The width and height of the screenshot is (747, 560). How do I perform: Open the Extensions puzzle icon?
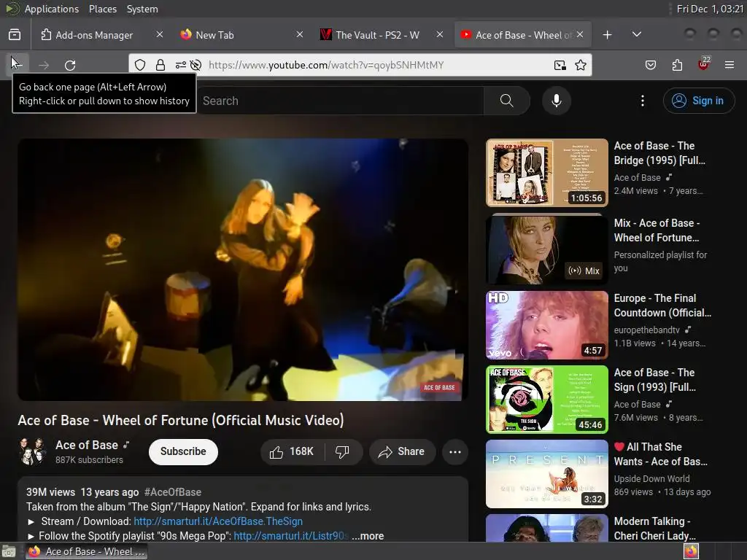(x=677, y=65)
